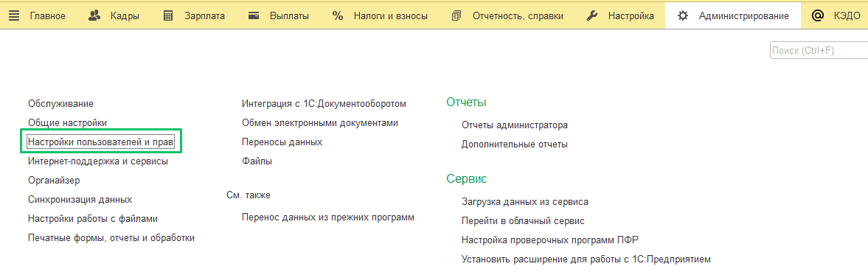
Task: Open Обмен электронными документами
Action: pos(320,122)
